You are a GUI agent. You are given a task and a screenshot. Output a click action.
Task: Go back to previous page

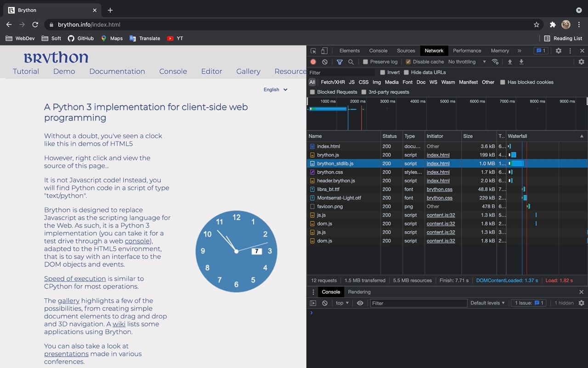coord(9,24)
